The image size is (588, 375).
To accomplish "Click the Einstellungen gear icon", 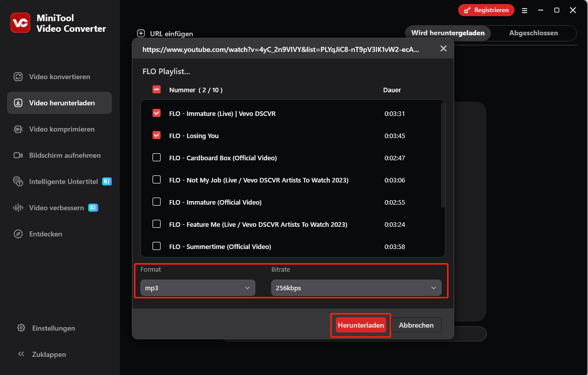I will 21,328.
